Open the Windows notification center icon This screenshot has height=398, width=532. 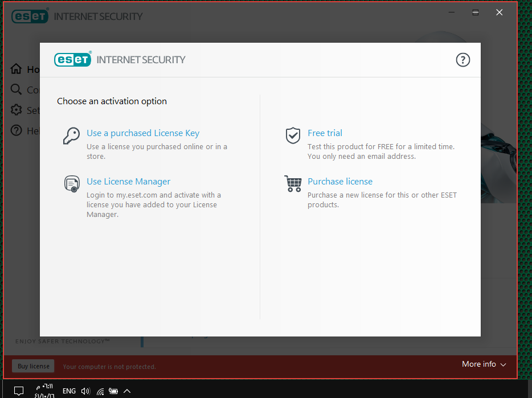pos(19,391)
